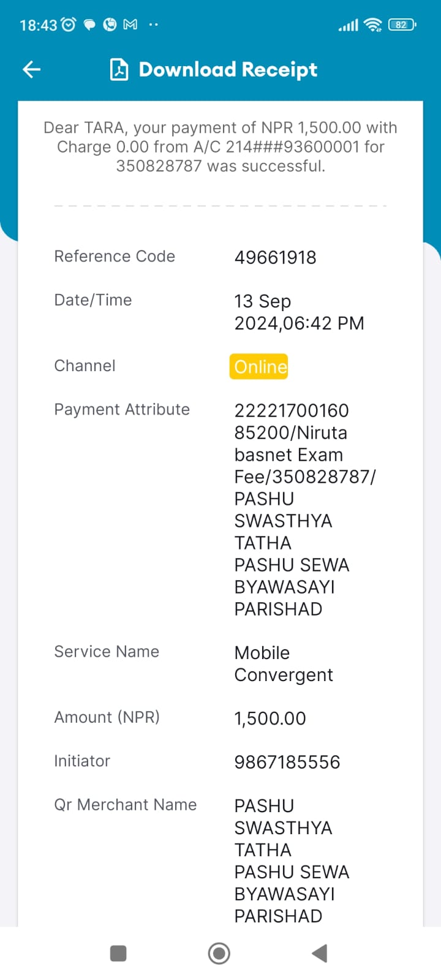Screen dimensions: 441x980
Task: Tap the battery indicator showing 82
Action: point(402,24)
